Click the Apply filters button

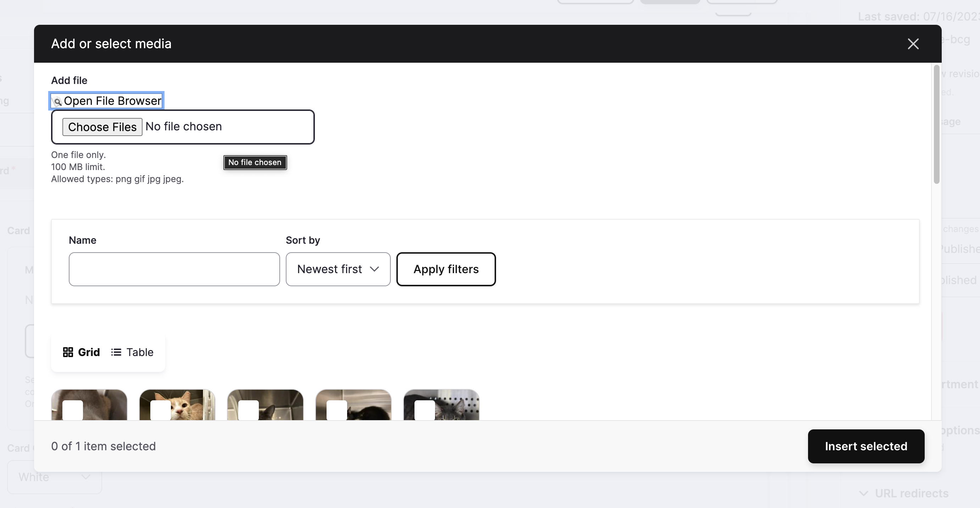[446, 269]
